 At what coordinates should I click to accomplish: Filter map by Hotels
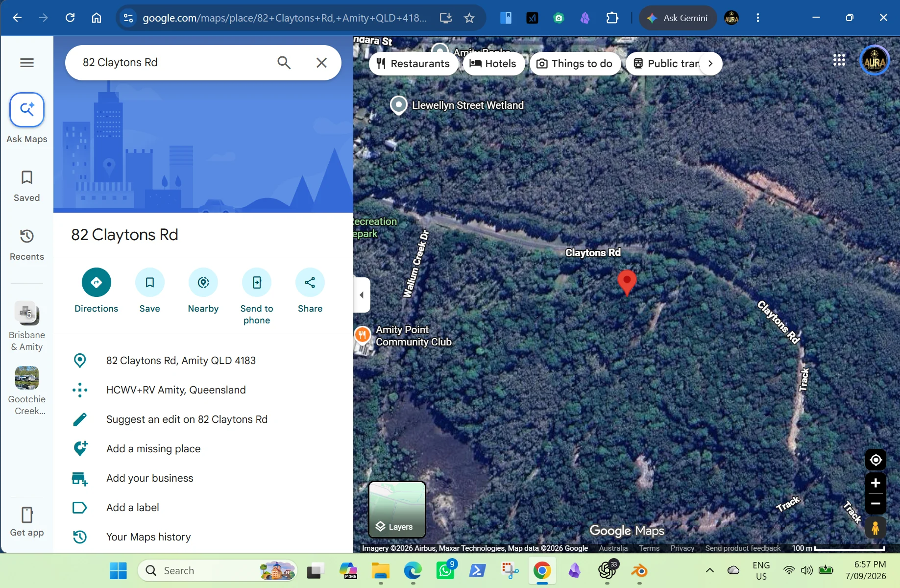(x=493, y=64)
